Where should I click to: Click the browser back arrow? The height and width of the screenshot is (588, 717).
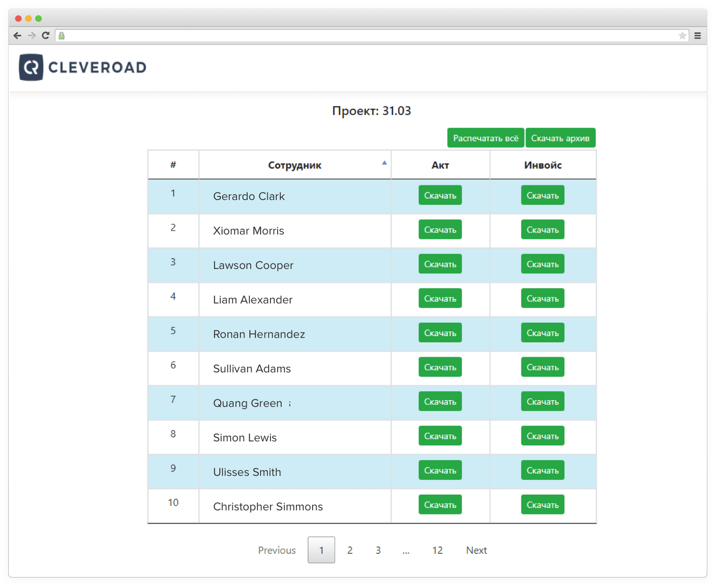pos(17,35)
